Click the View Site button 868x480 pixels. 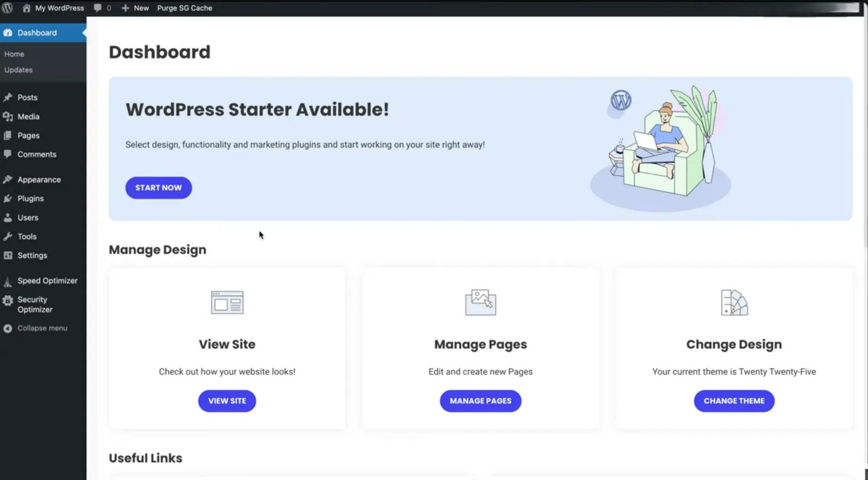point(227,401)
